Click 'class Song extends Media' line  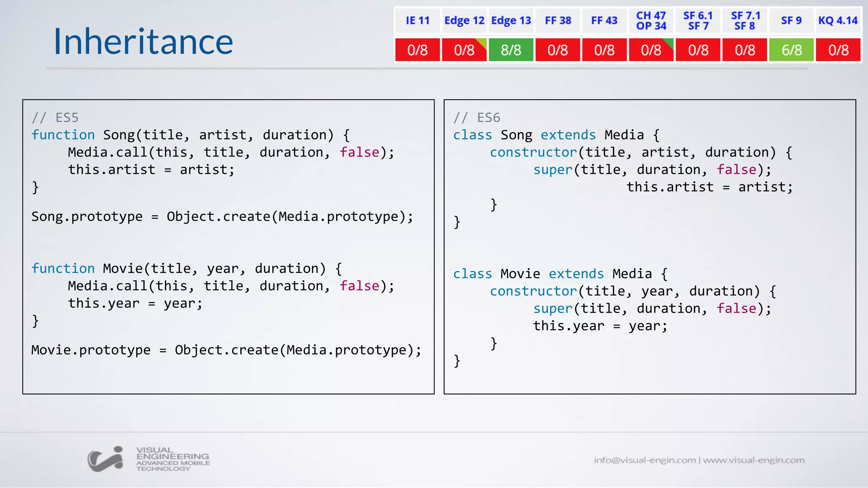point(556,135)
